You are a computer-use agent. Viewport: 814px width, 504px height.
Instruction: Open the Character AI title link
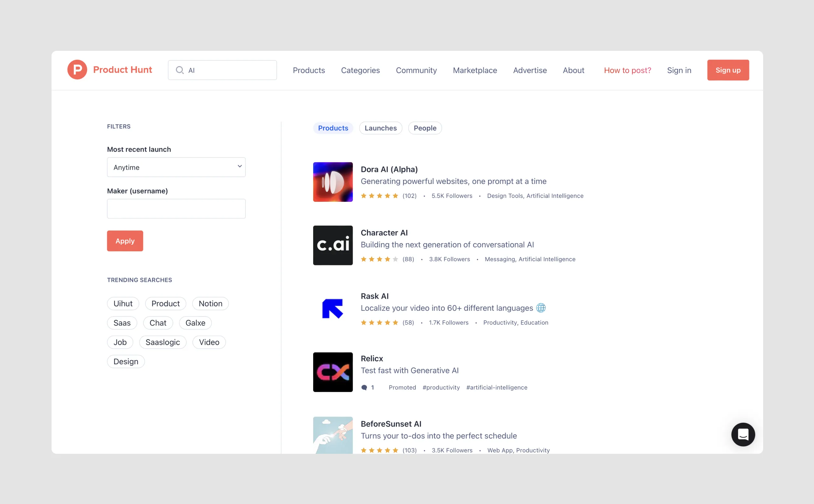(x=384, y=233)
